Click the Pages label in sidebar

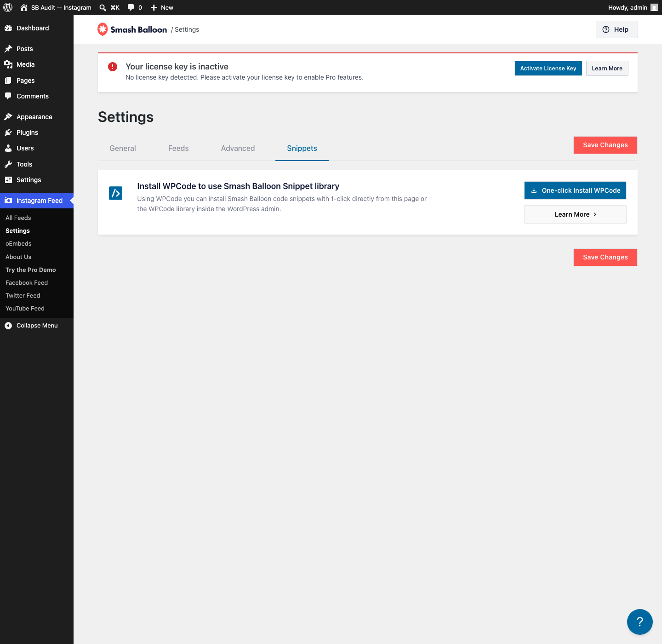point(26,80)
